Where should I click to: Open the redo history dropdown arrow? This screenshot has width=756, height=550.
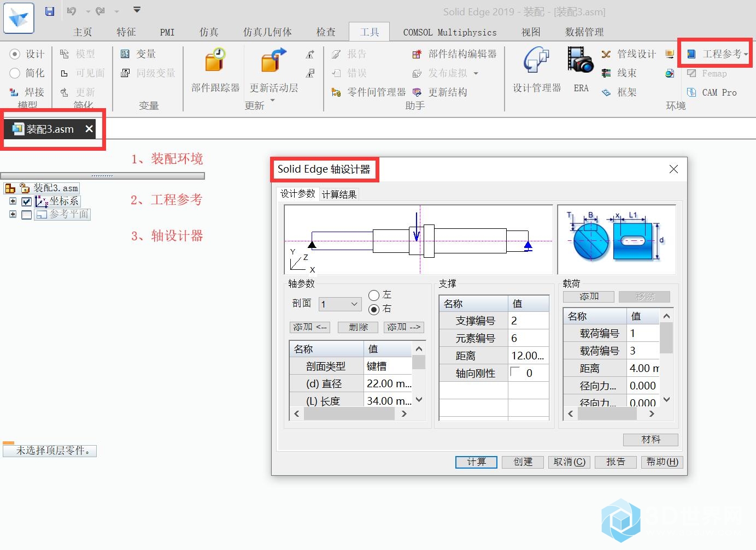pos(116,11)
